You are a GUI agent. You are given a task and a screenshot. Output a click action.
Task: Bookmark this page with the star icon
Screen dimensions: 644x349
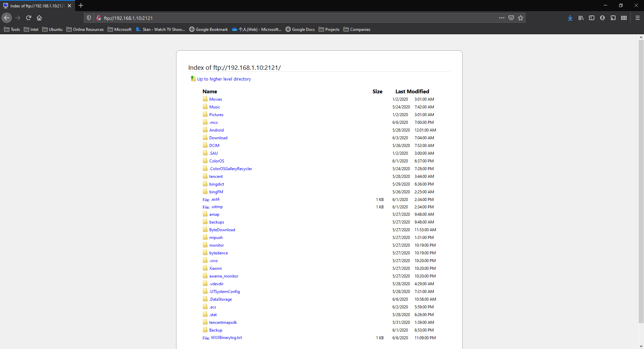[x=521, y=18]
